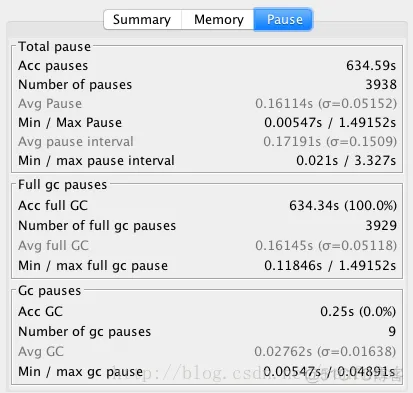Open the Memory tab
Screen dimensions: 413x393
click(218, 19)
